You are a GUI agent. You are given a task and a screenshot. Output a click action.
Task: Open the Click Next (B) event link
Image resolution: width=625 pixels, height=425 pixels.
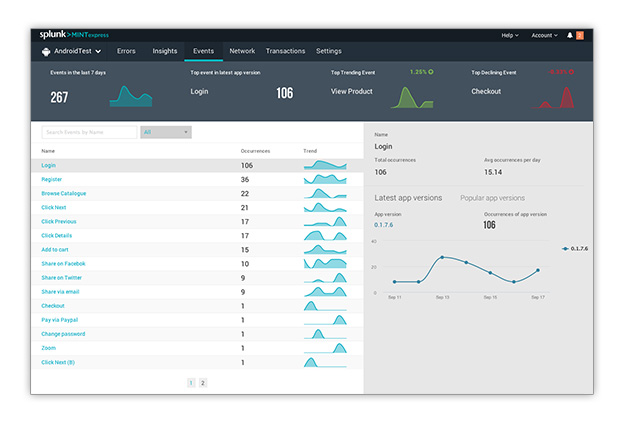(x=58, y=362)
